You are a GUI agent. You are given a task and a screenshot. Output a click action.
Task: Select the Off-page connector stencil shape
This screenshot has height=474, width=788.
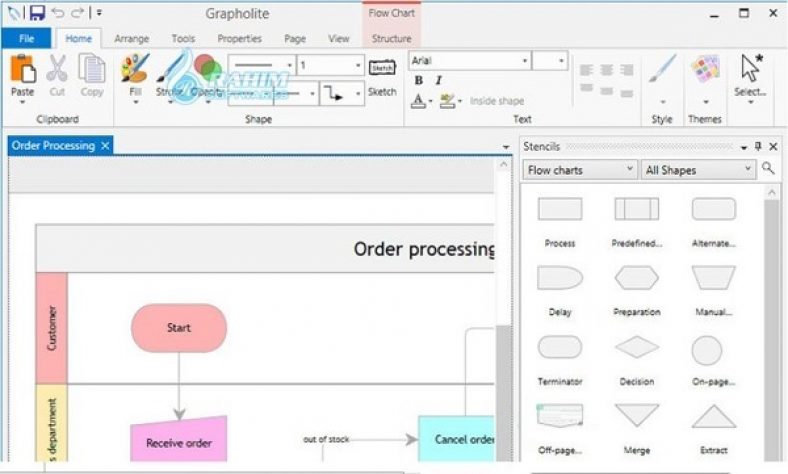[560, 415]
